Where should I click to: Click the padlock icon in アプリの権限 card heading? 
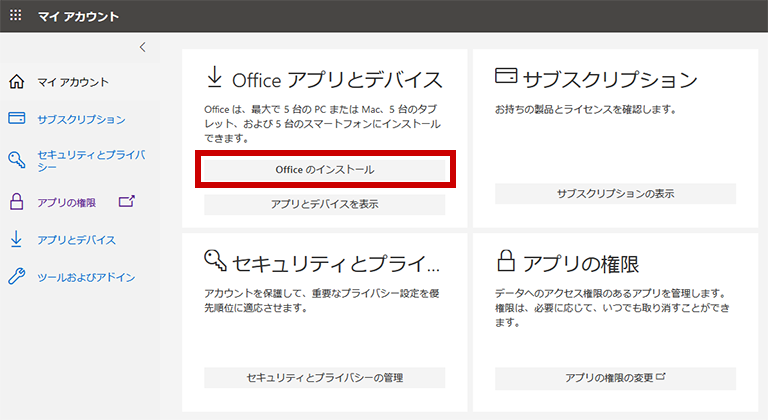(x=506, y=260)
